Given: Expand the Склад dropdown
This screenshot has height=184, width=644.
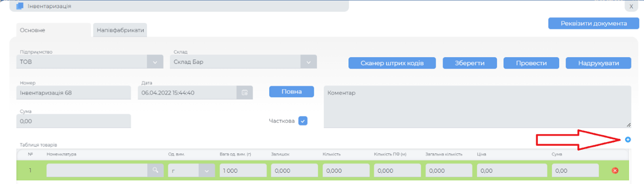Looking at the screenshot, I should (308, 62).
